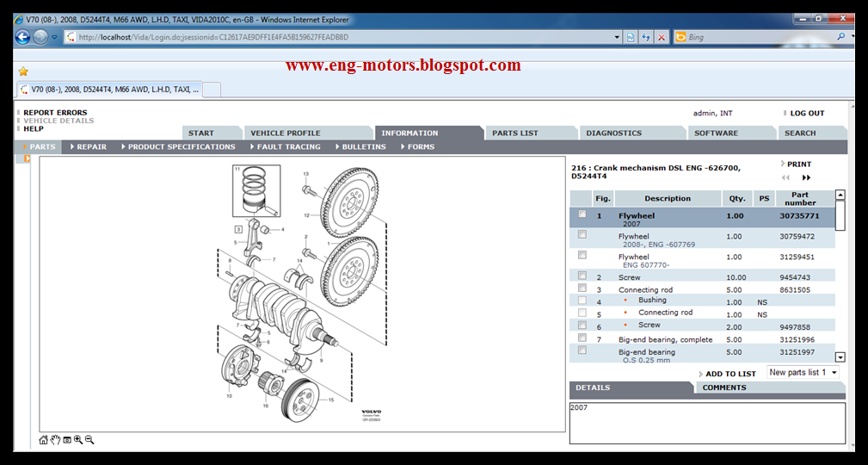Check the box for Flywheel 30735771

pyautogui.click(x=582, y=214)
